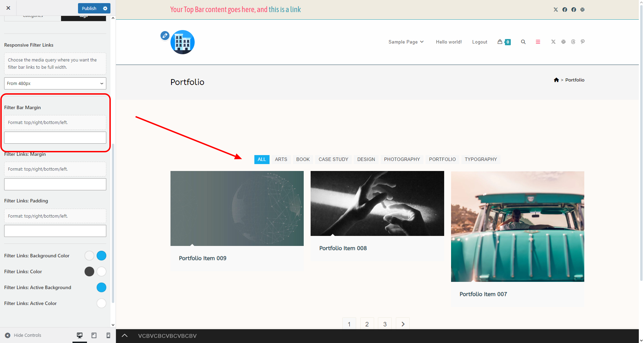This screenshot has width=644, height=343.
Task: Expand the Sample Page submenu
Action: coord(422,42)
